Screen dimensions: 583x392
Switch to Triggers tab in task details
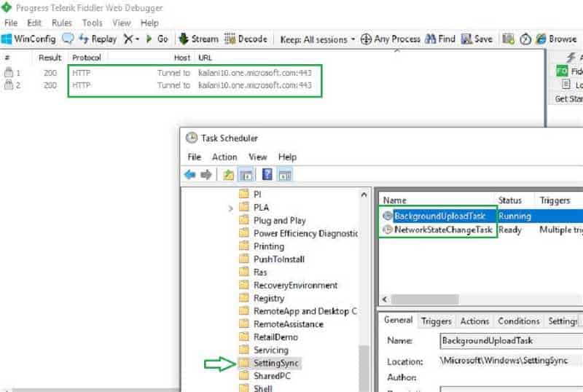click(x=436, y=321)
